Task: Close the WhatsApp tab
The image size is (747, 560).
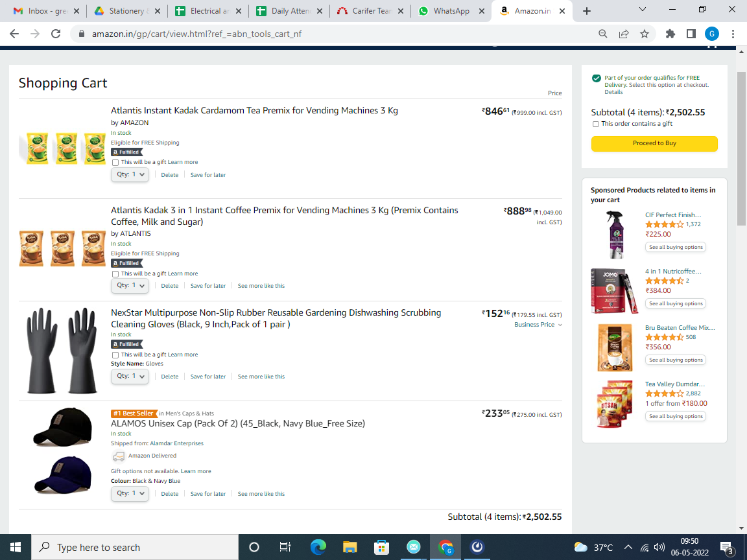Action: coord(481,11)
